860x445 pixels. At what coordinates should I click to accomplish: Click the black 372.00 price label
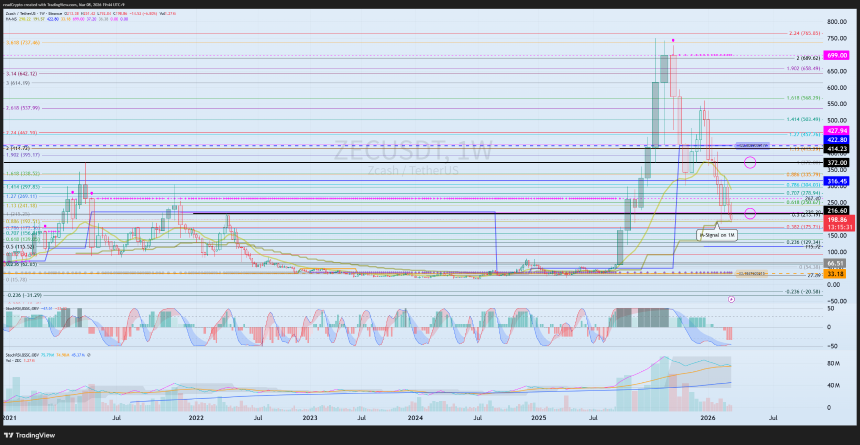835,163
